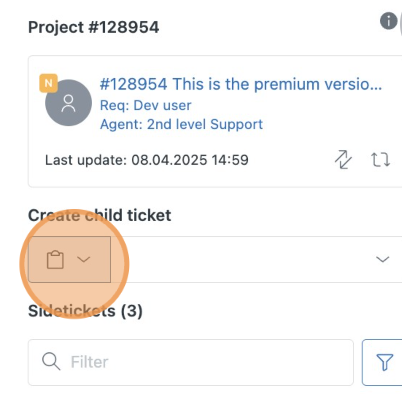The width and height of the screenshot is (402, 398).
Task: Click the magnifier icon in Filter box
Action: tap(51, 362)
